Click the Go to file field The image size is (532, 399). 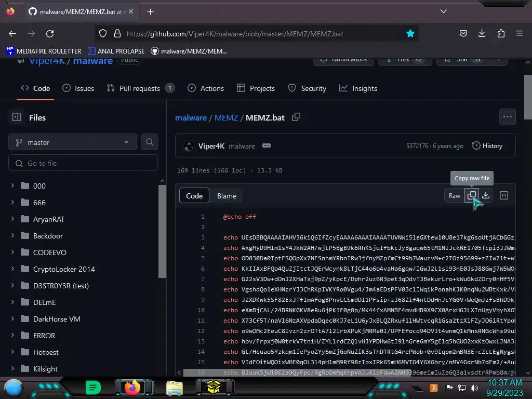click(83, 163)
